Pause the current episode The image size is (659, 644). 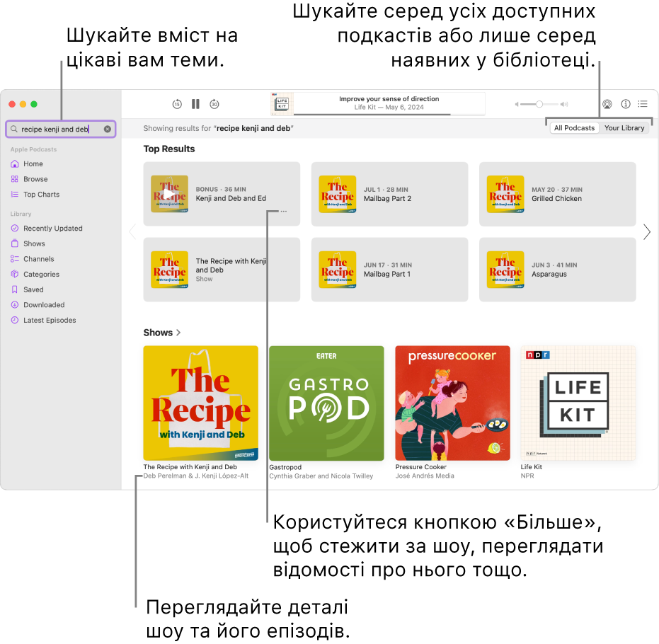tap(195, 104)
